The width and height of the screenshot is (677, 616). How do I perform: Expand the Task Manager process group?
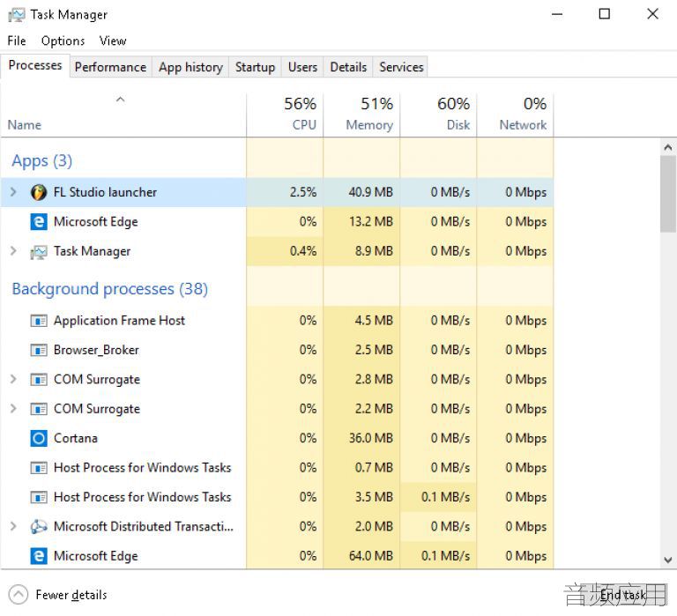(x=13, y=251)
